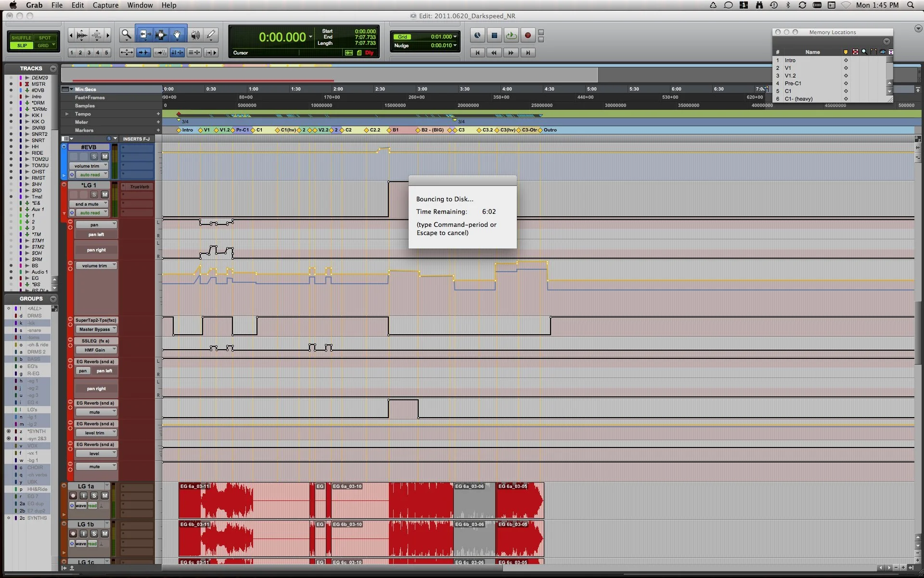Select the Pencil tool
Image resolution: width=924 pixels, height=578 pixels.
pos(211,35)
